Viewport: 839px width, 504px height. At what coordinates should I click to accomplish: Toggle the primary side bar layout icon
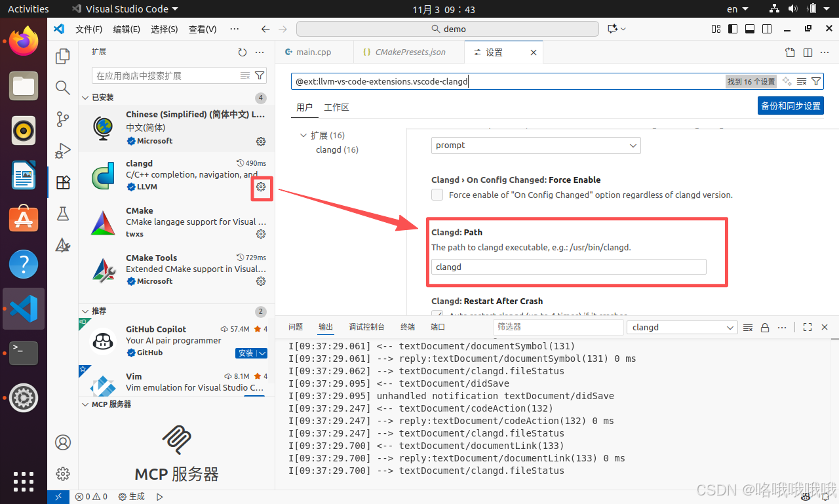pyautogui.click(x=733, y=29)
